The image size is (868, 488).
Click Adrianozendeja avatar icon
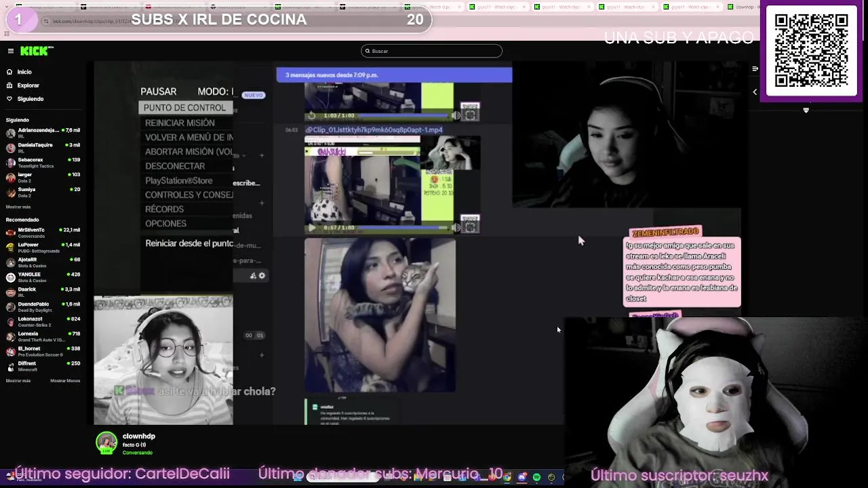click(10, 132)
